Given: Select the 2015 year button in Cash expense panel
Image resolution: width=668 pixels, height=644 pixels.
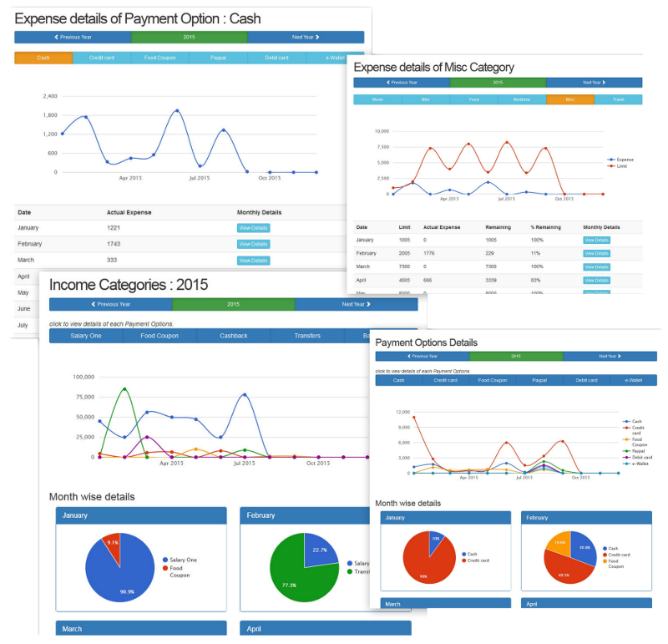Looking at the screenshot, I should pos(190,37).
